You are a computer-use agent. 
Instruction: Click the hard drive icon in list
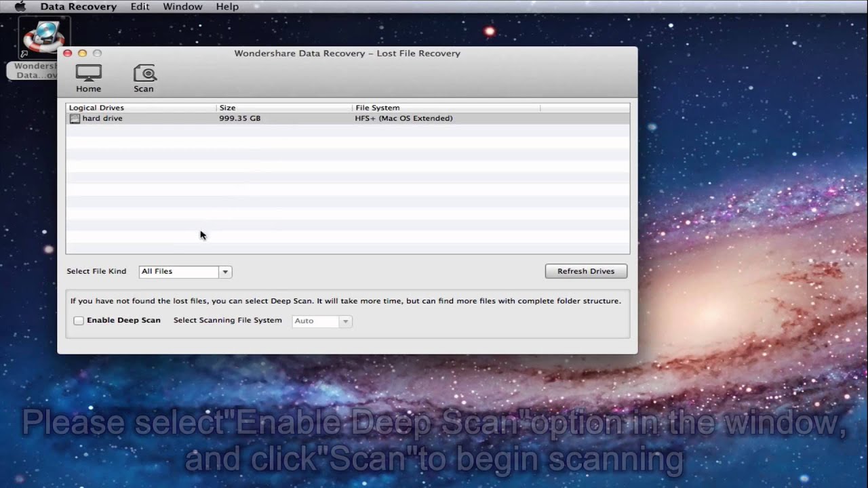75,119
